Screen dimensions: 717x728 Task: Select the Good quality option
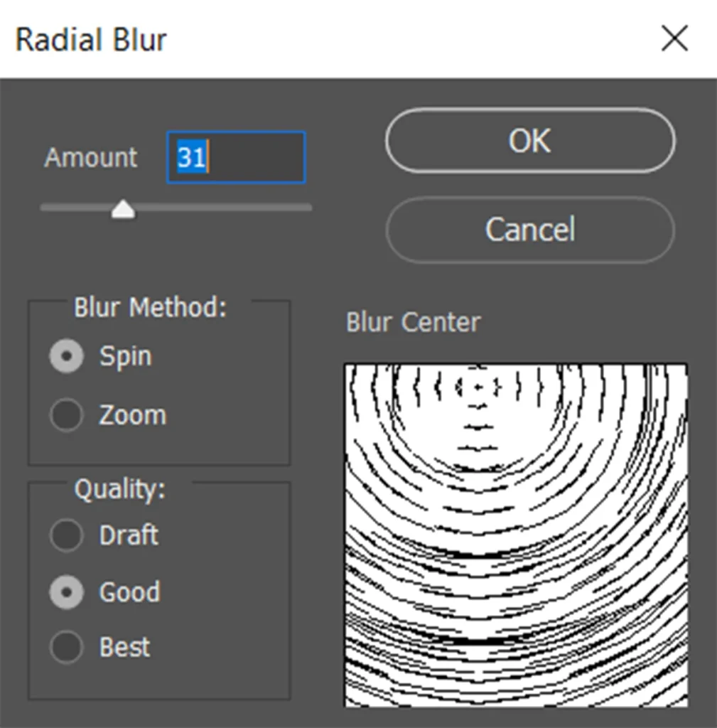pos(66,591)
